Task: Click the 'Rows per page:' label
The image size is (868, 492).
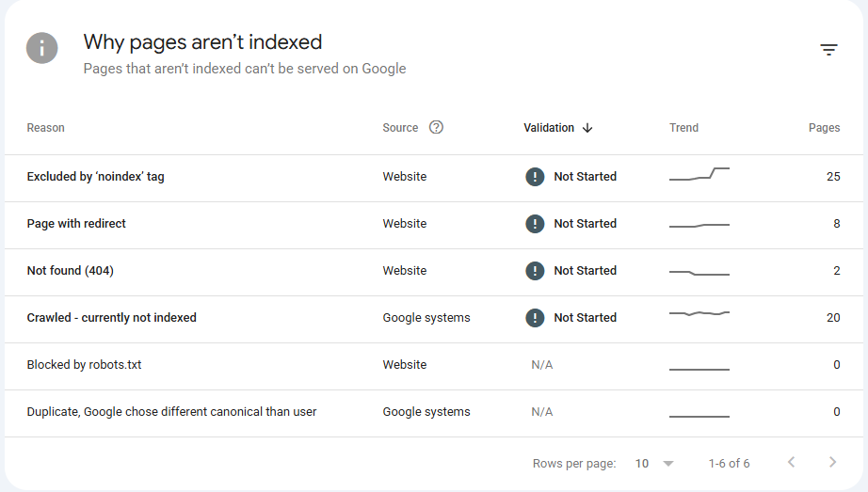Action: [x=574, y=463]
